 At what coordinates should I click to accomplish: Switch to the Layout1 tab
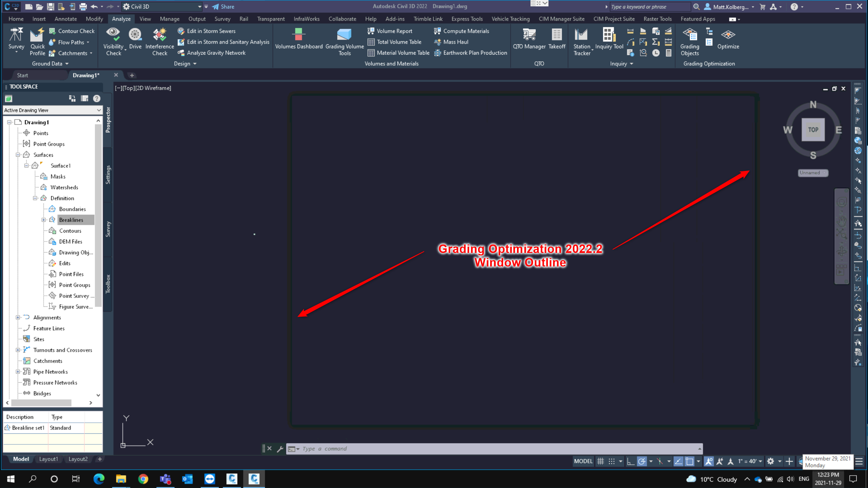(49, 459)
